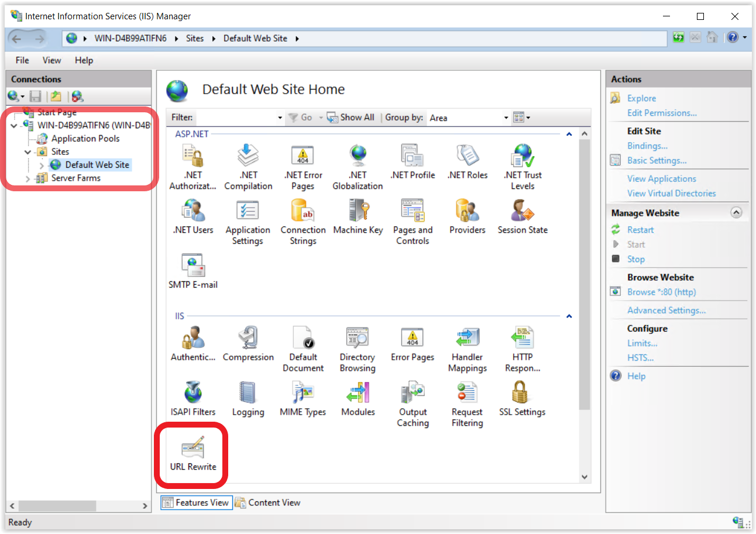Open the Machine Key feature

coord(358,218)
